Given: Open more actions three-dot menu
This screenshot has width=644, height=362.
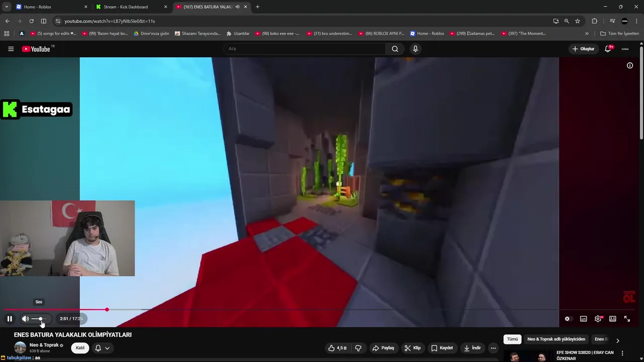Looking at the screenshot, I should point(493,348).
